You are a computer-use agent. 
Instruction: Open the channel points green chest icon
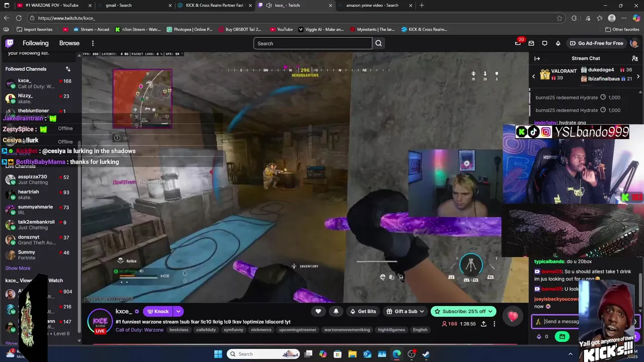point(562,336)
